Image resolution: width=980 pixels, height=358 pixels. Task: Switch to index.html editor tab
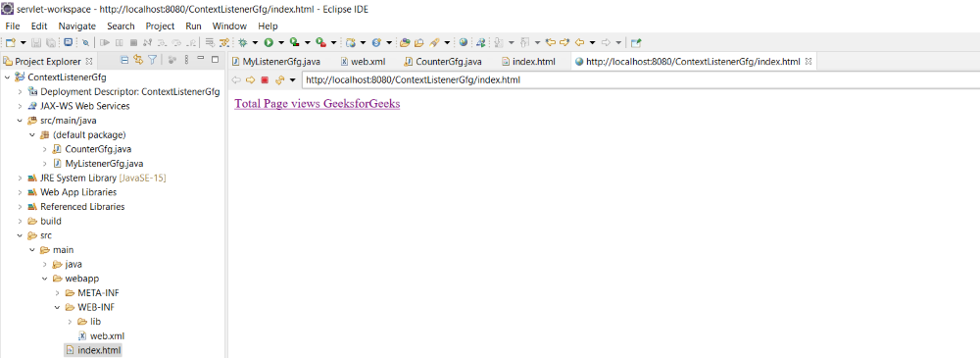(529, 62)
